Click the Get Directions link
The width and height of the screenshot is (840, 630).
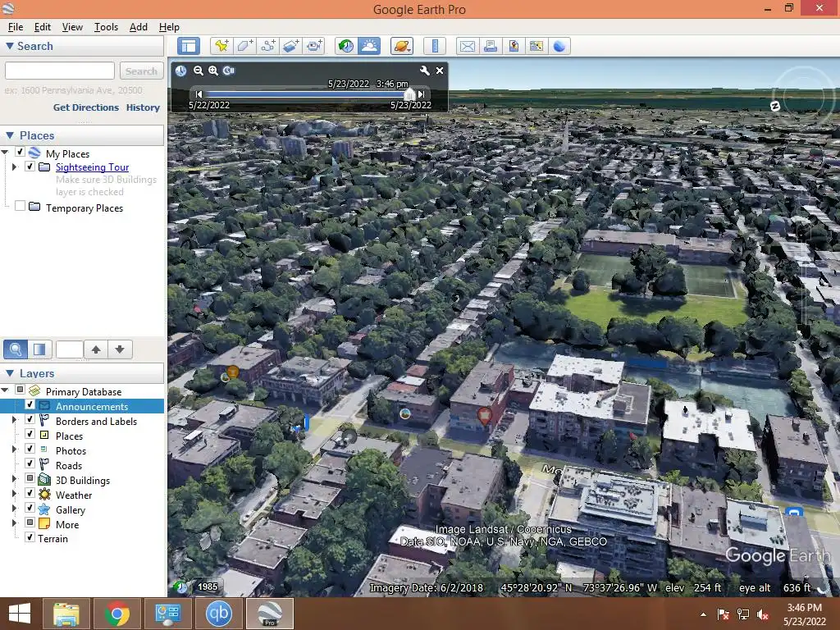[x=85, y=107]
